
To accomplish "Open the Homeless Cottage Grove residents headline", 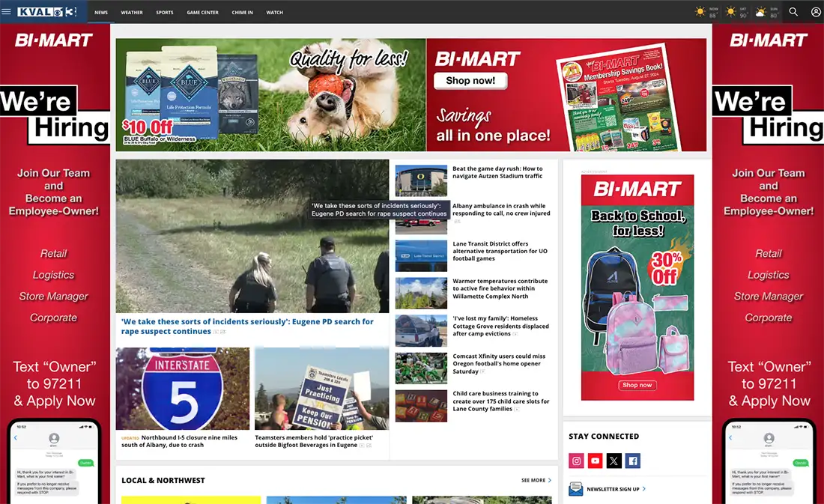I will [x=501, y=326].
